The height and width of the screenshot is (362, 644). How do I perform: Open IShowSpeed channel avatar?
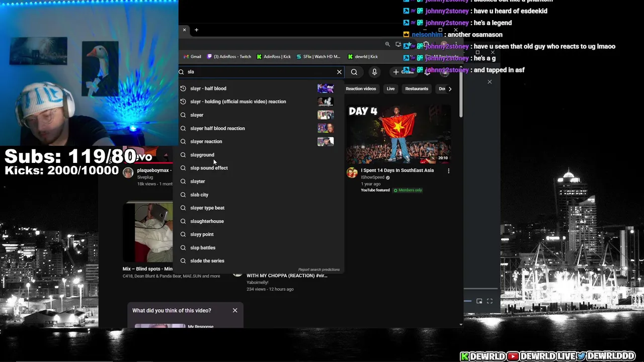pos(352,173)
